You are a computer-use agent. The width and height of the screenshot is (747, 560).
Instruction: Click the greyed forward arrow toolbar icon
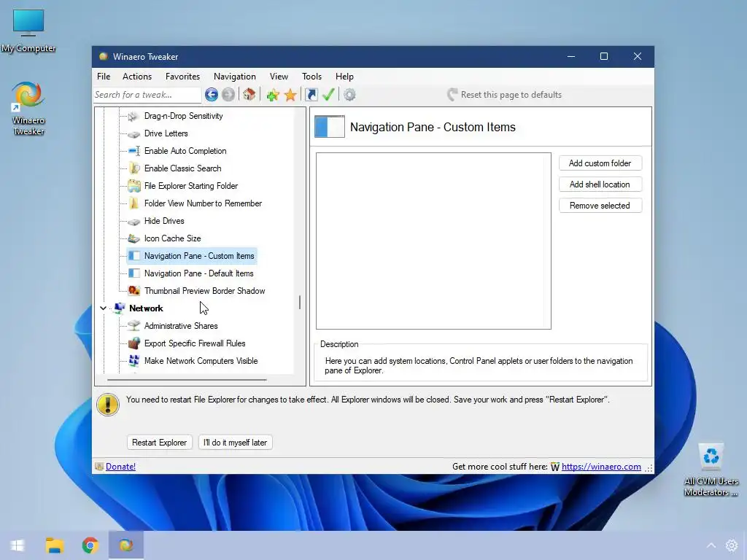228,95
